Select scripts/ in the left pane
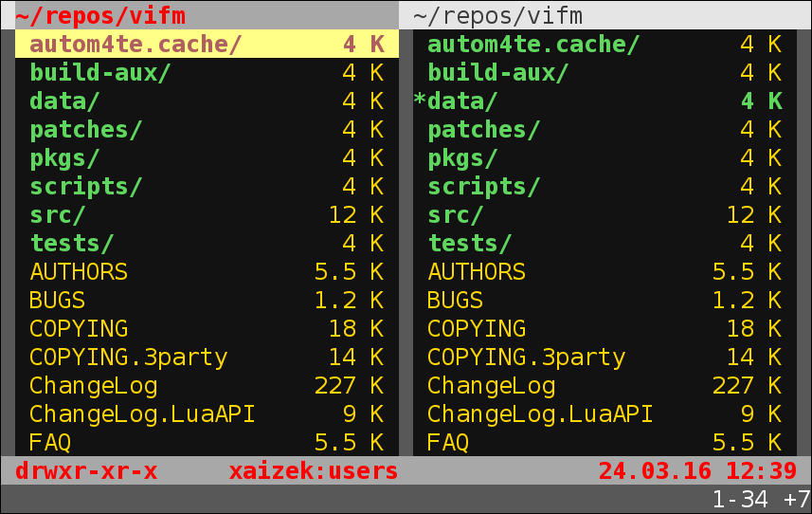The height and width of the screenshot is (514, 812). point(207,186)
